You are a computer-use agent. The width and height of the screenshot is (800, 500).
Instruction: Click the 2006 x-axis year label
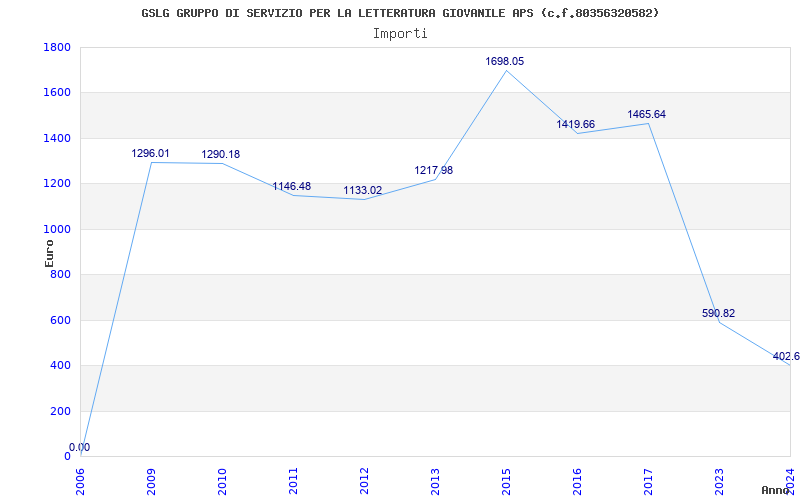[81, 482]
